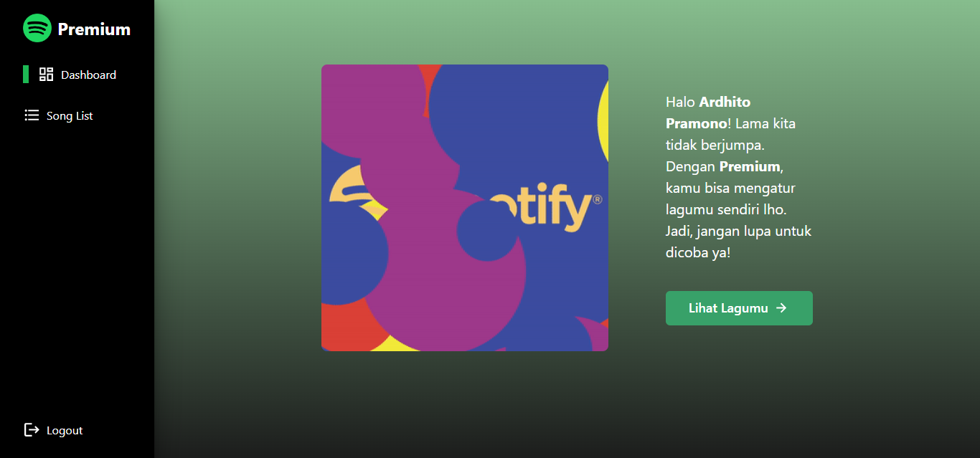Click the Premium brand title in sidebar

94,29
